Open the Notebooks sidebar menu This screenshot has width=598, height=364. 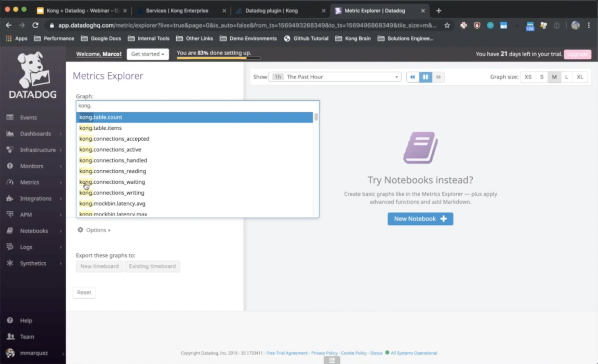point(34,231)
